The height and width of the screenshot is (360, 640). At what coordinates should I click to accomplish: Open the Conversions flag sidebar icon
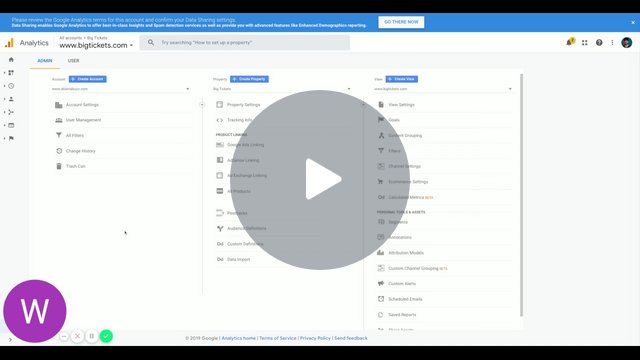click(11, 138)
